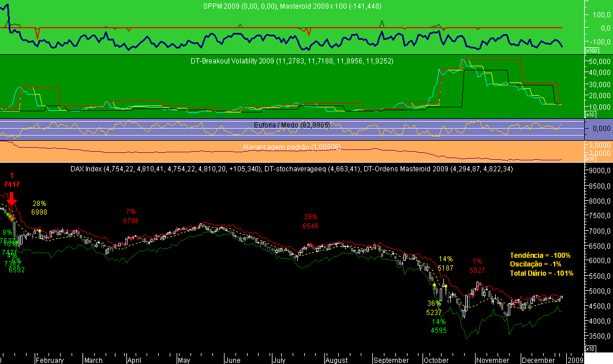Select the Total Diário = -101% text

click(x=541, y=273)
